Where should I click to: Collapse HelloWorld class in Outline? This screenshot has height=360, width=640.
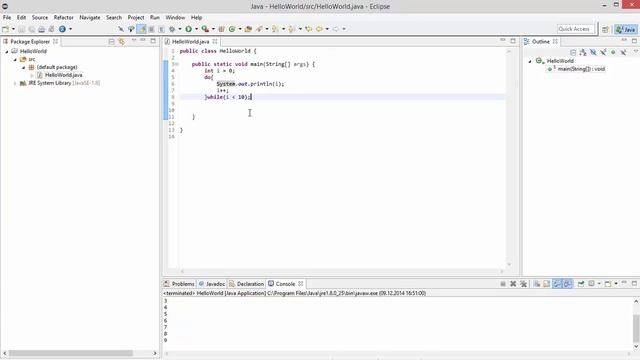[530, 61]
